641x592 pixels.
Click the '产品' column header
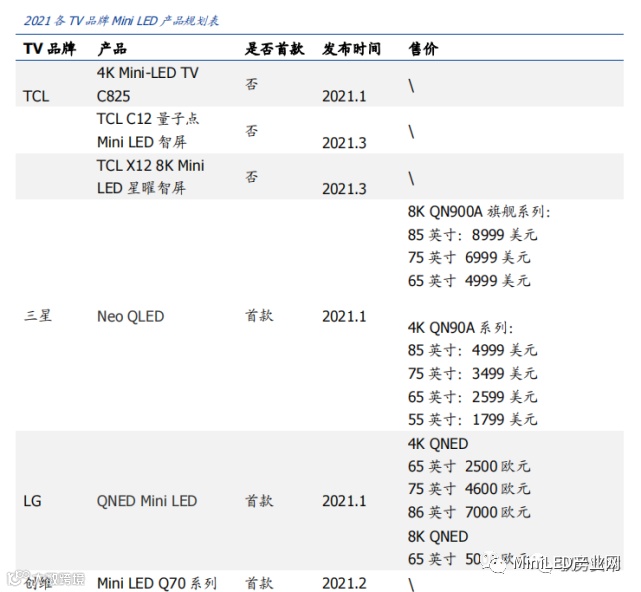(112, 49)
